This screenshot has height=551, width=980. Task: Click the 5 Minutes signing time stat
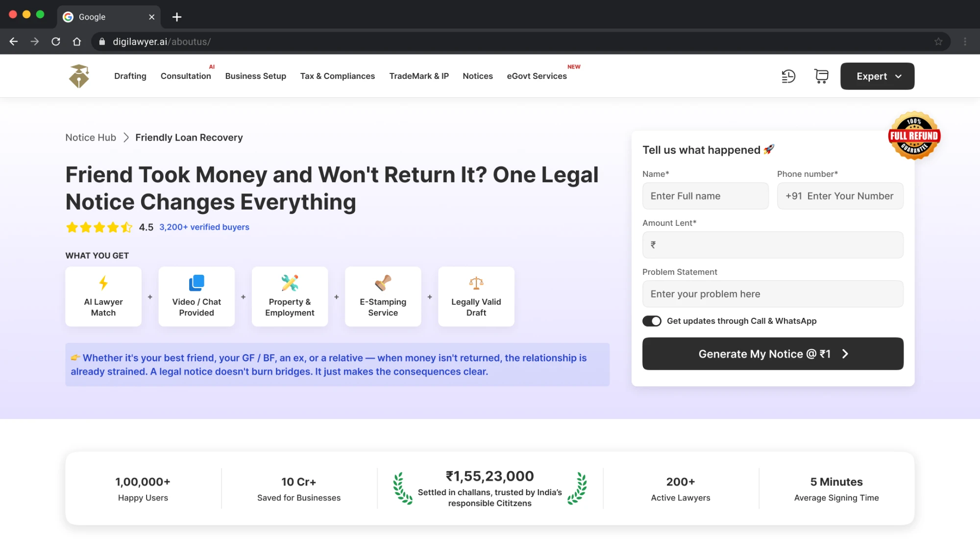836,489
